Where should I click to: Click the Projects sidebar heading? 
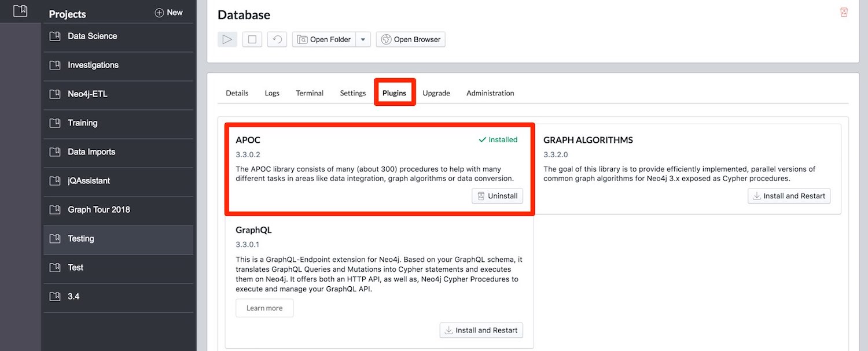tap(67, 14)
